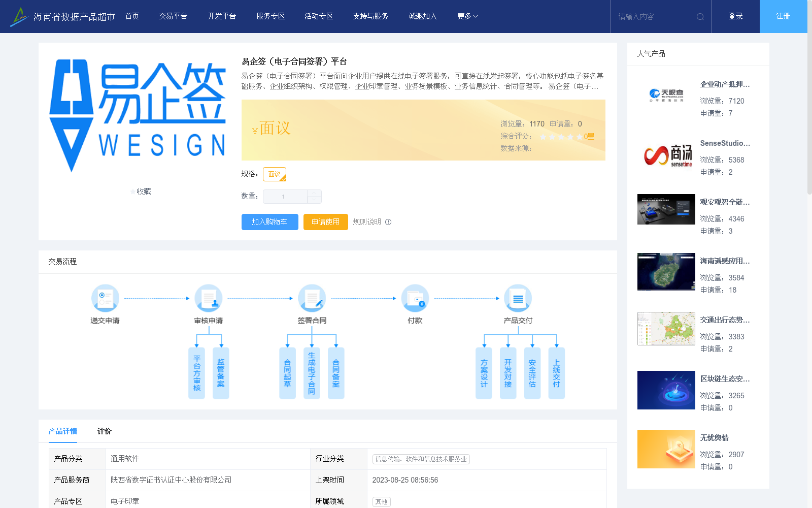
Task: Click the 合同备案 sub-step box
Action: [336, 373]
